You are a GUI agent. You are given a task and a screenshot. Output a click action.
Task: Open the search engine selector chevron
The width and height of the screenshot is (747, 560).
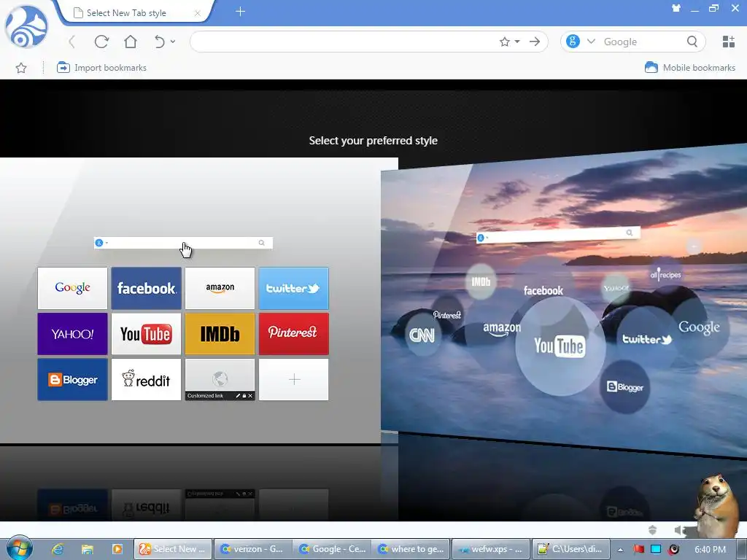(x=591, y=42)
